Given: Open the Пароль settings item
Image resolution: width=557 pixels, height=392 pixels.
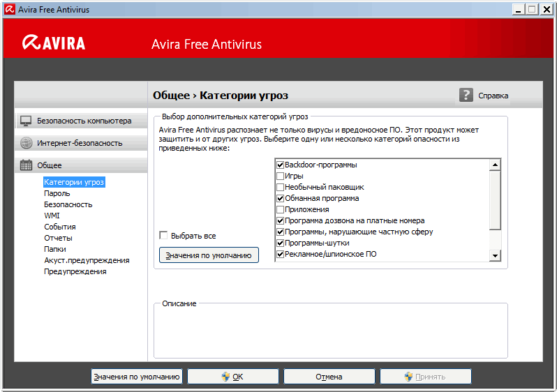Looking at the screenshot, I should pyautogui.click(x=57, y=193).
